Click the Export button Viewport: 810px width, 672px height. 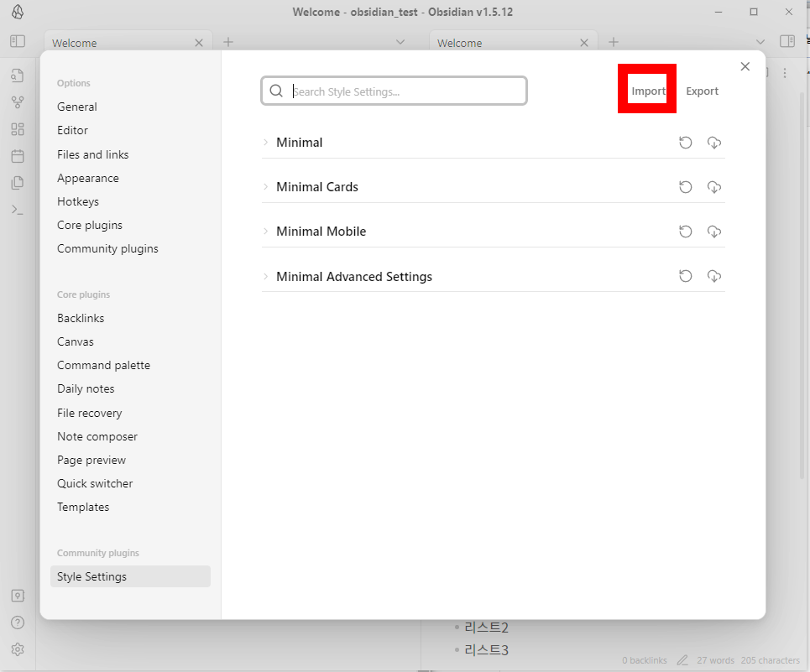tap(702, 91)
